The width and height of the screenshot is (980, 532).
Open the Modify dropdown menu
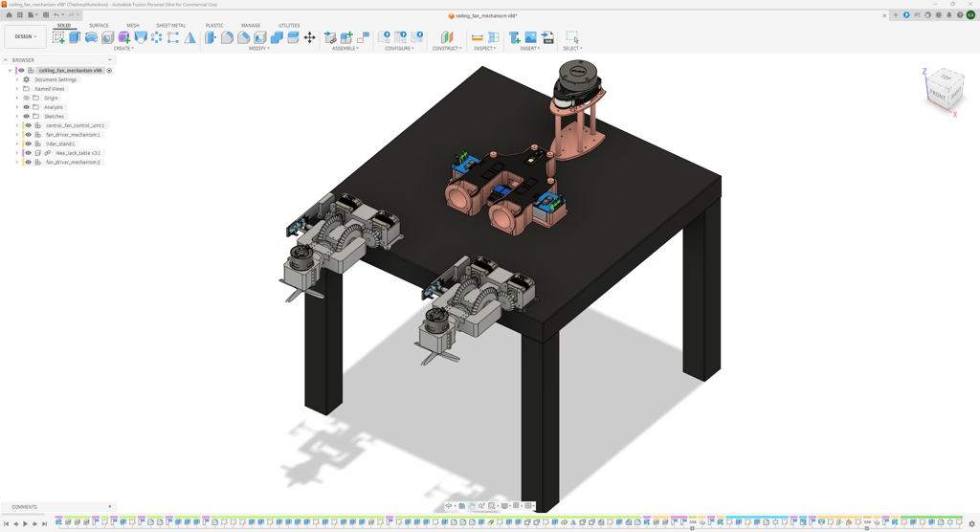(258, 48)
